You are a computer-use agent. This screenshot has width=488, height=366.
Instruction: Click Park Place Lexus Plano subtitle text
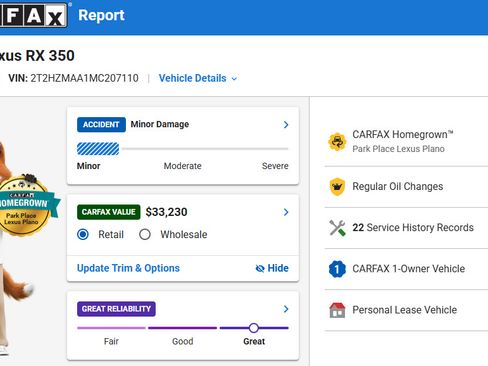(398, 149)
